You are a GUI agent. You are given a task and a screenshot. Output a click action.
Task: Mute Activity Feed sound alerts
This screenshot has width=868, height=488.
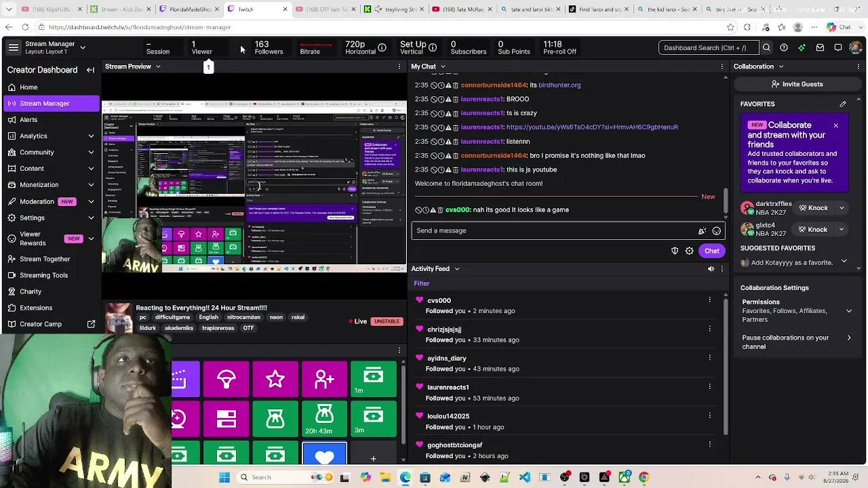coord(711,269)
